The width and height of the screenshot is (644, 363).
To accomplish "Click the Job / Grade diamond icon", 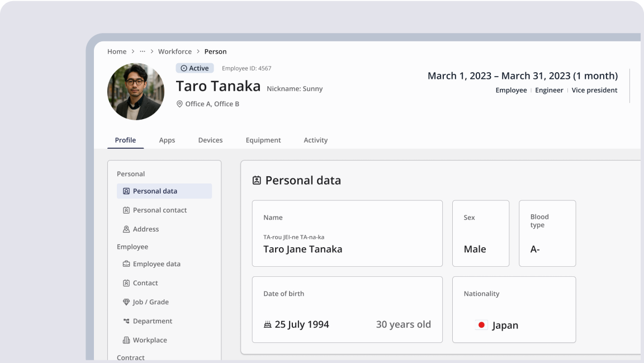I will pos(126,302).
